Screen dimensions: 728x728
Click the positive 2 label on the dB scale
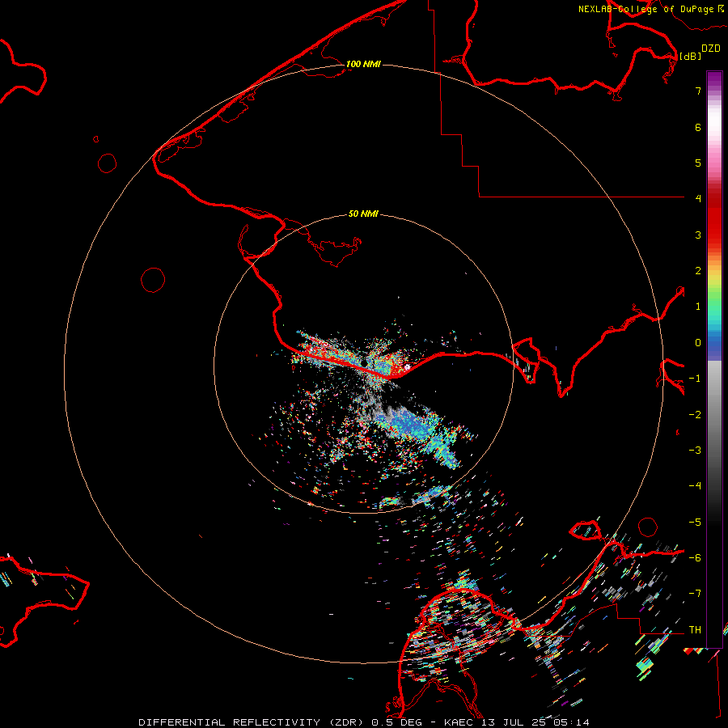[x=698, y=271]
